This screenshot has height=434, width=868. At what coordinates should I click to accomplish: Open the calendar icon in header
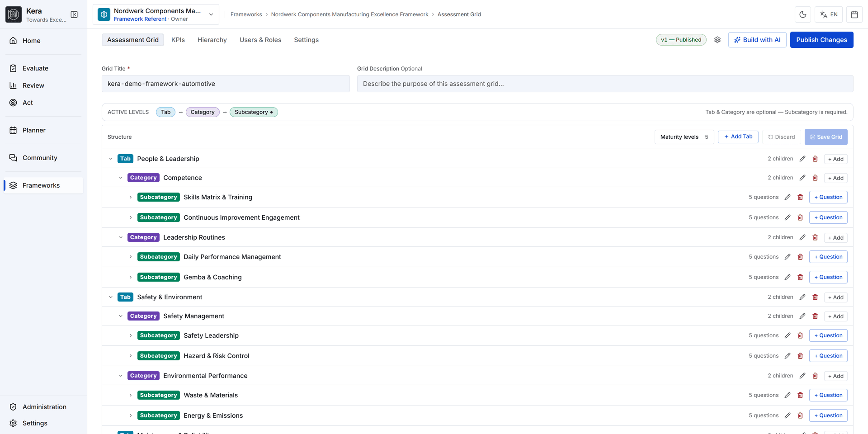[854, 14]
